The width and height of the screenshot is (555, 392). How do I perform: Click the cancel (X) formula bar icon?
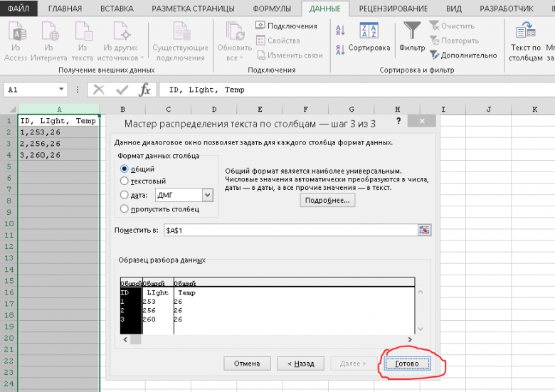[x=99, y=90]
